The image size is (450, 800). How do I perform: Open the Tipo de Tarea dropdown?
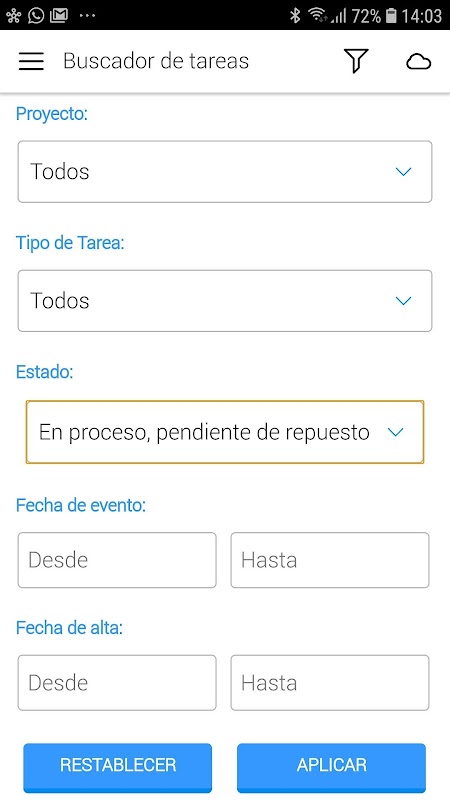point(225,301)
